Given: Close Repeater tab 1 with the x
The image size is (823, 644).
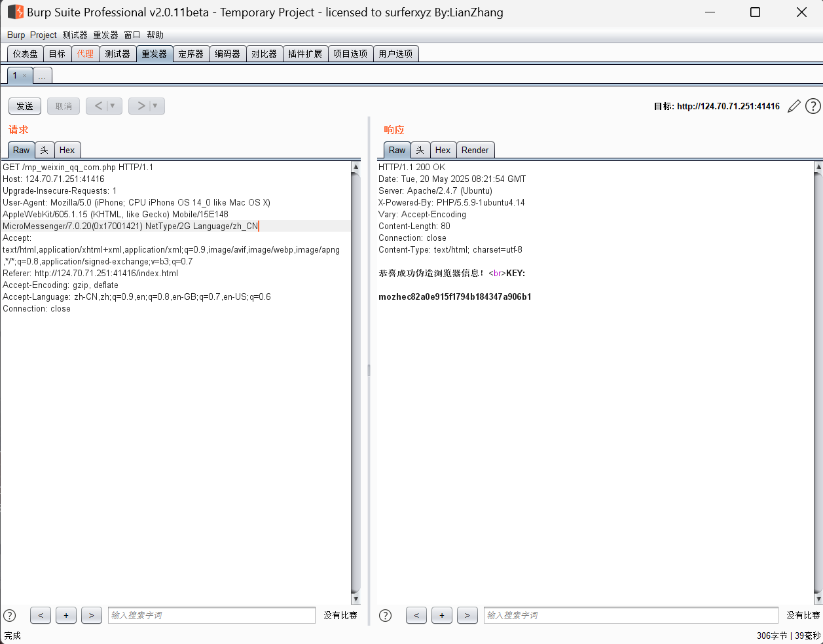Looking at the screenshot, I should [25, 76].
